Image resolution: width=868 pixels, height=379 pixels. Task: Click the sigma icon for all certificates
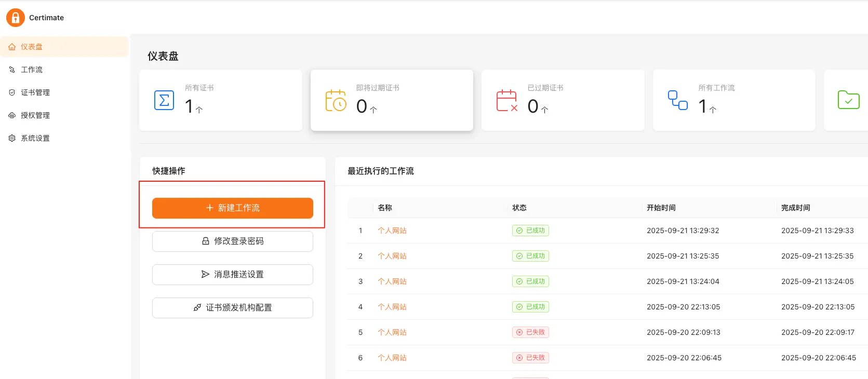[x=164, y=100]
